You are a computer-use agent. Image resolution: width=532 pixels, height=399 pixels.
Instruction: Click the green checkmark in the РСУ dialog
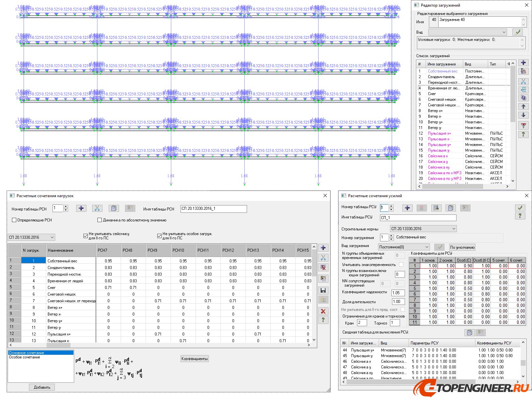pyautogui.click(x=520, y=207)
